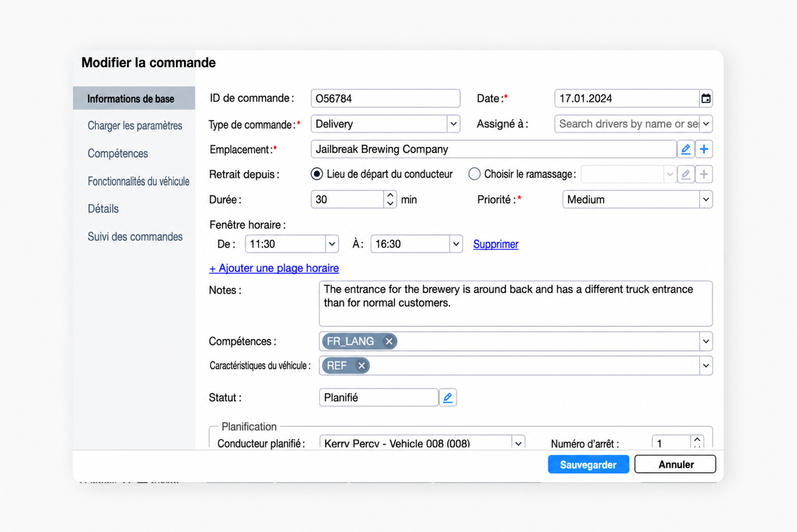
Task: Remove the REF vehicle feature tag
Action: coord(362,366)
